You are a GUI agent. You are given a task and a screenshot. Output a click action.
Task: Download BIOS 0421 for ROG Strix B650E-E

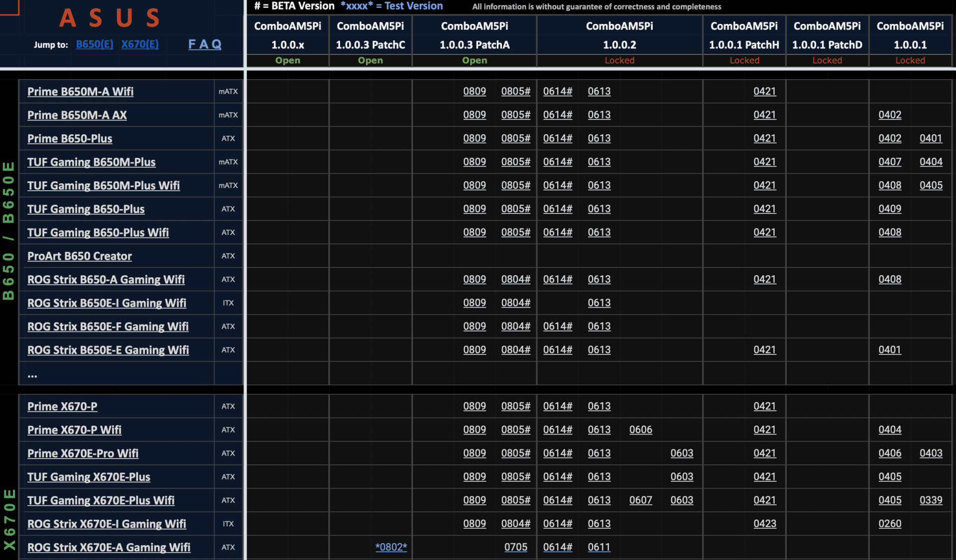pos(765,349)
